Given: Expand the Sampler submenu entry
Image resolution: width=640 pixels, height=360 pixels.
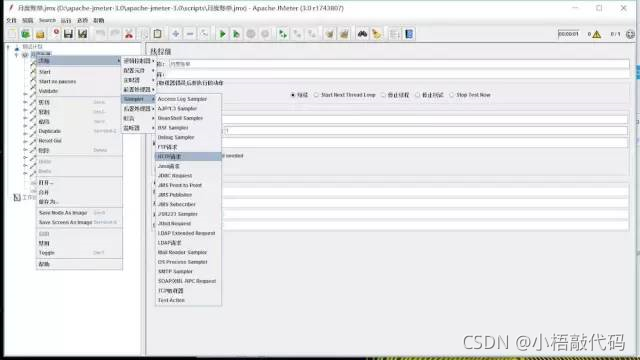Looking at the screenshot, I should (139, 99).
